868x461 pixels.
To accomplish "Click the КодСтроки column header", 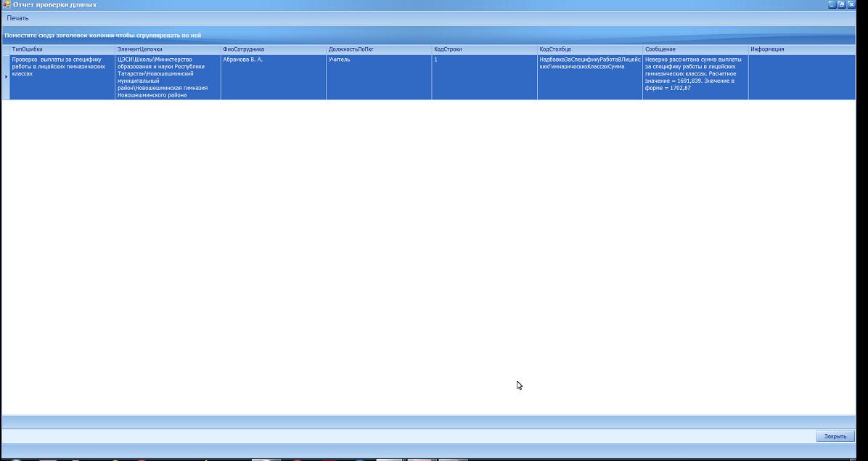I will point(484,49).
